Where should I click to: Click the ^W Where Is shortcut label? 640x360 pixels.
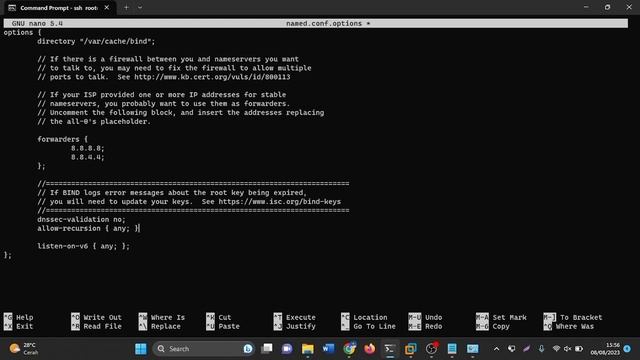pos(162,317)
